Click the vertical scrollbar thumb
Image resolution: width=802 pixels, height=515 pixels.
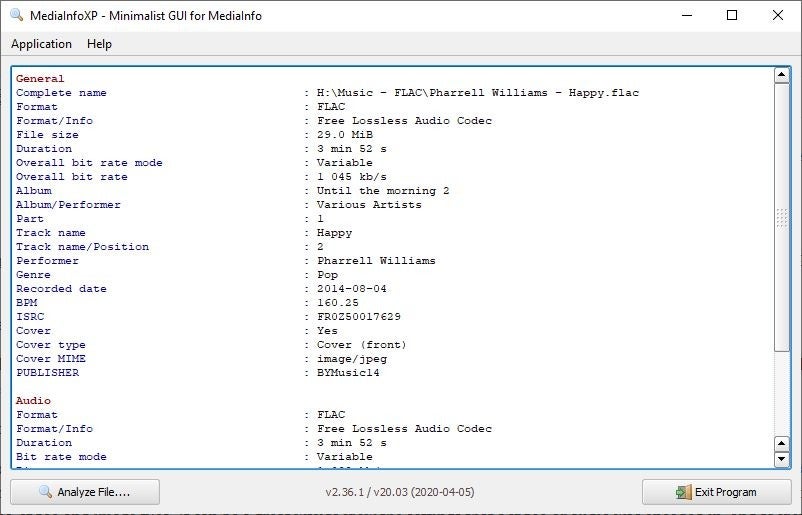click(782, 217)
